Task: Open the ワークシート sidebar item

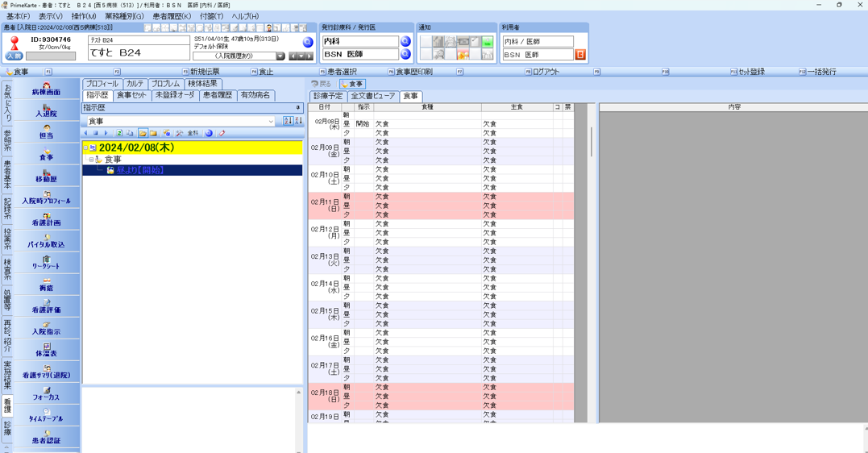Action: pyautogui.click(x=47, y=264)
